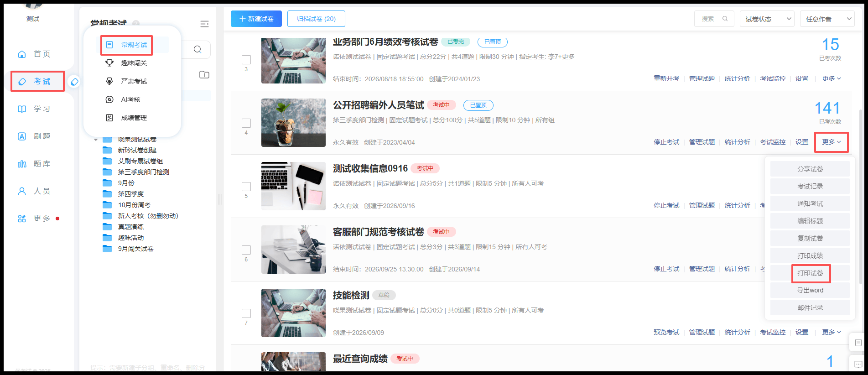Click the 9月份 folder icon
This screenshot has width=868, height=375.
(x=107, y=183)
